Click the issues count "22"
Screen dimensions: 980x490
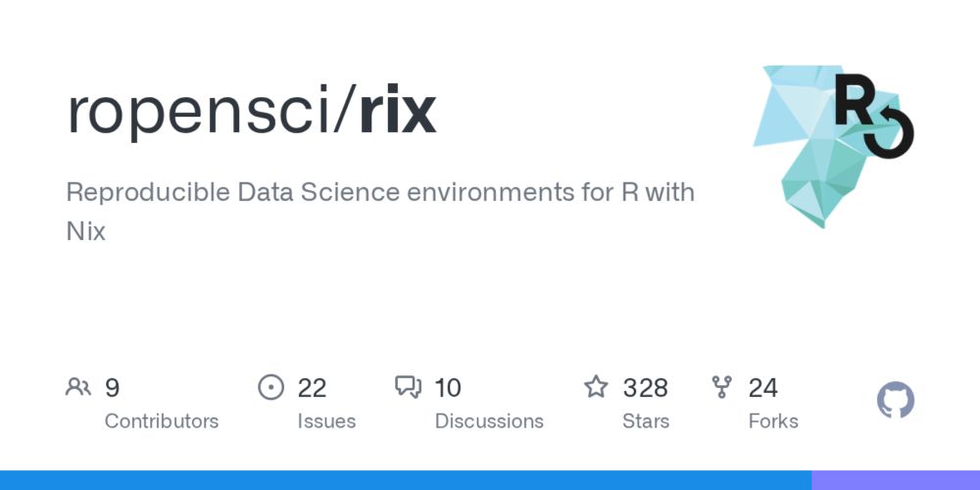tap(312, 388)
